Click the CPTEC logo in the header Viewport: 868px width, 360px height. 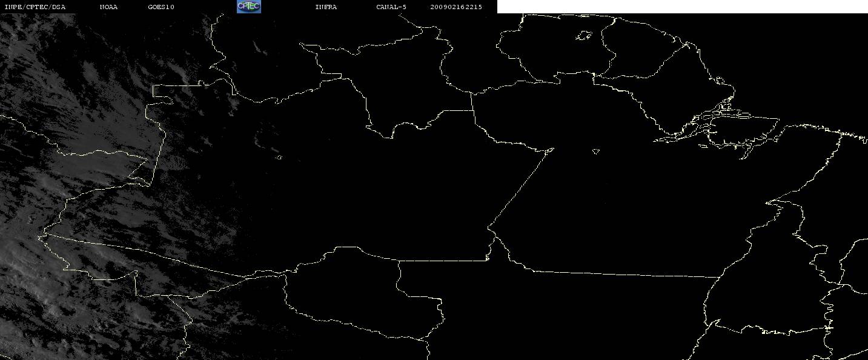(248, 7)
